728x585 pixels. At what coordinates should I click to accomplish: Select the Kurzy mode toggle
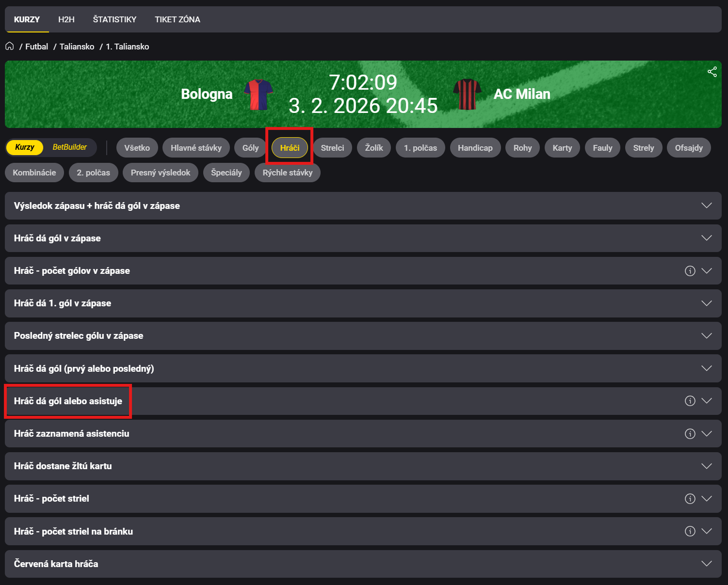(25, 147)
